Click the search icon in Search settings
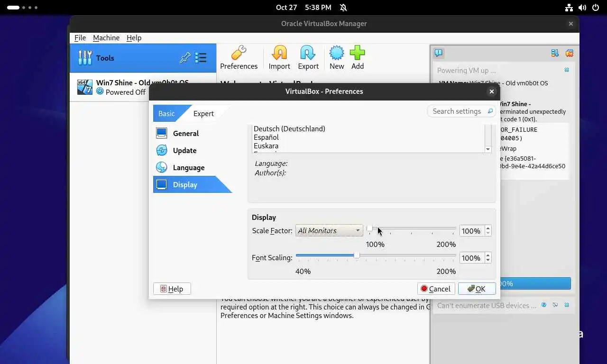607x364 pixels. tap(490, 111)
